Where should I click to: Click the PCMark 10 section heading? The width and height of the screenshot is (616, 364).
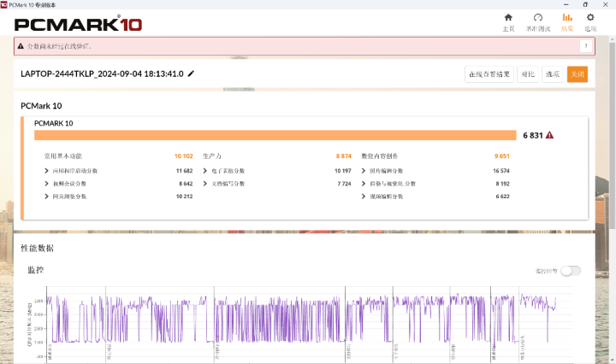click(41, 106)
